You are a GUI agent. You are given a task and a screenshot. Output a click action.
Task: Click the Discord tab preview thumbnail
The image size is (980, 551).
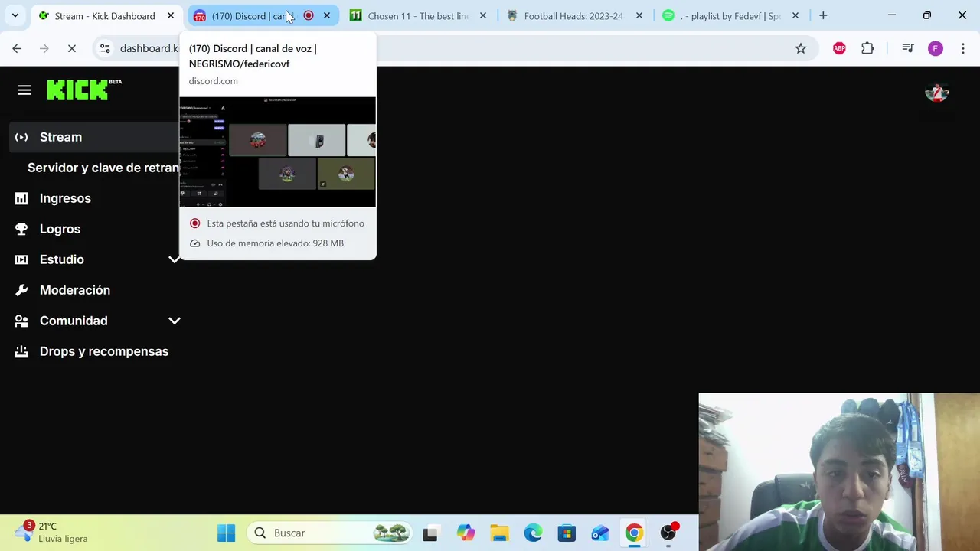pos(277,152)
